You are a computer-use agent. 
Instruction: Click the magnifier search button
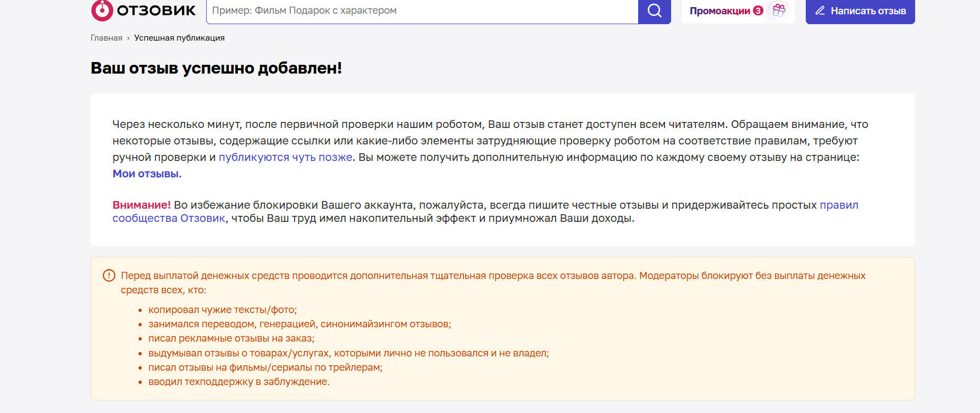pyautogui.click(x=655, y=11)
